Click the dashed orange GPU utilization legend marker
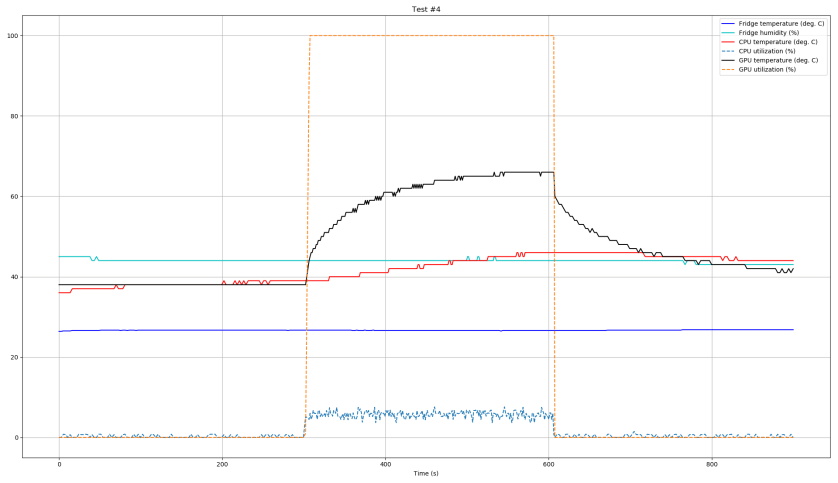Screen dimensions: 838x483 pyautogui.click(x=728, y=69)
